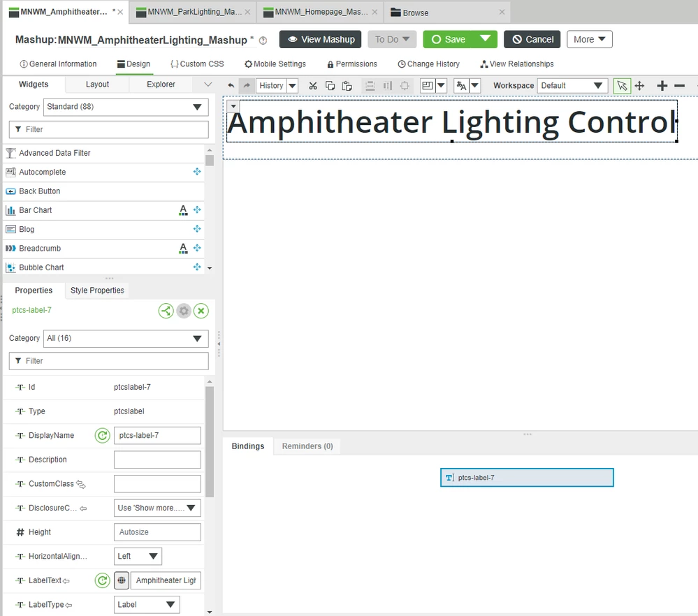Switch to Layout panel tab

pos(97,85)
